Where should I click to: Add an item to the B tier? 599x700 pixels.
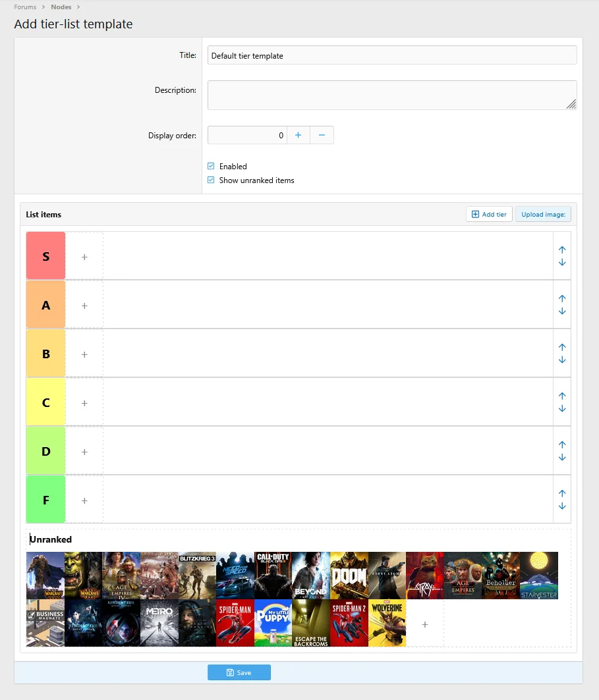click(84, 354)
